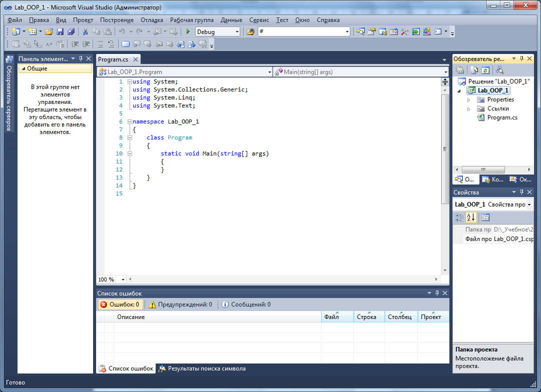Click the Save All icon

click(71, 31)
